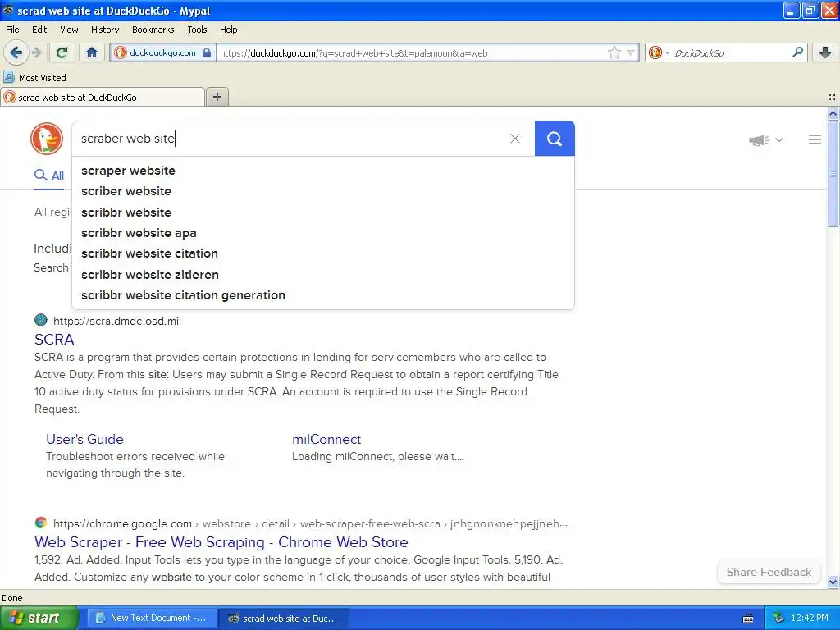
Task: Click the keyboard icon in the taskbar
Action: coord(748,619)
